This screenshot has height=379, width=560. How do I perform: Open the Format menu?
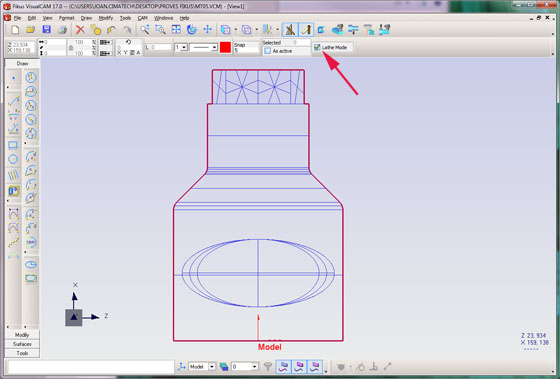coord(66,18)
